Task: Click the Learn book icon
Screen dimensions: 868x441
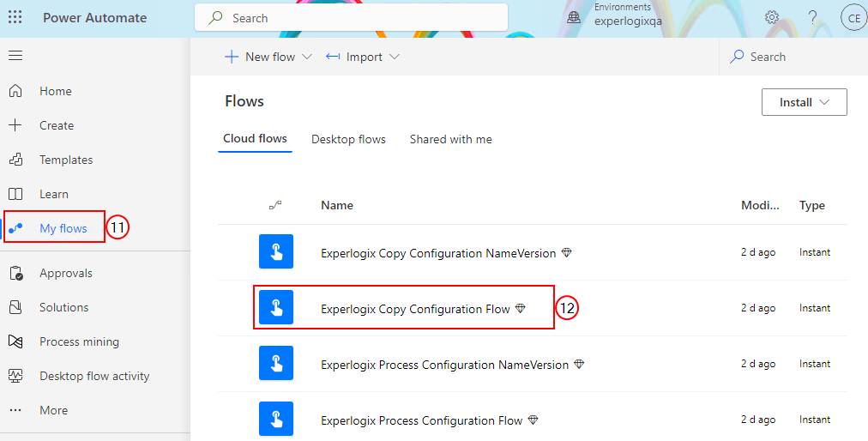Action: click(15, 194)
